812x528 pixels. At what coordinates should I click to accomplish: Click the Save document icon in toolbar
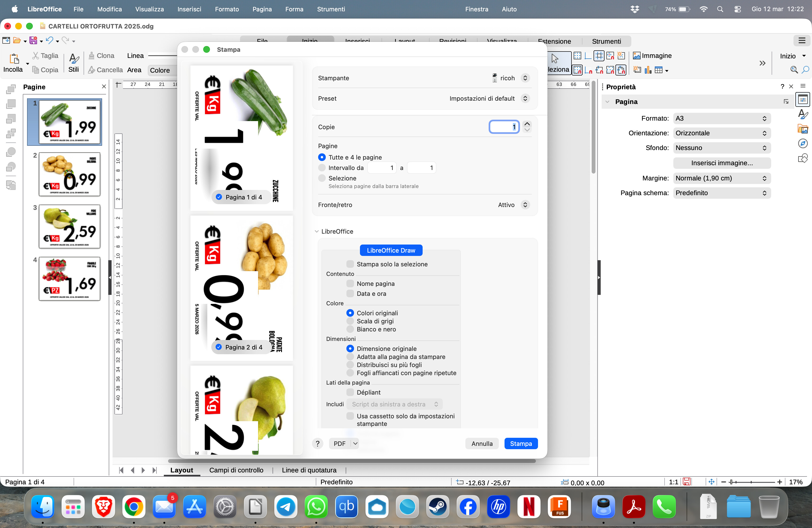pos(33,41)
